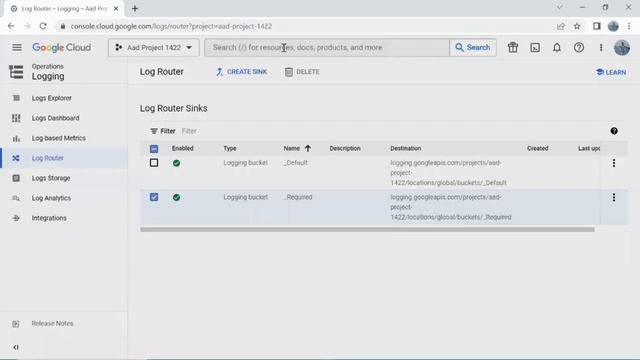Click the Log Router shuffle icon
The width and height of the screenshot is (640, 360).
[16, 158]
